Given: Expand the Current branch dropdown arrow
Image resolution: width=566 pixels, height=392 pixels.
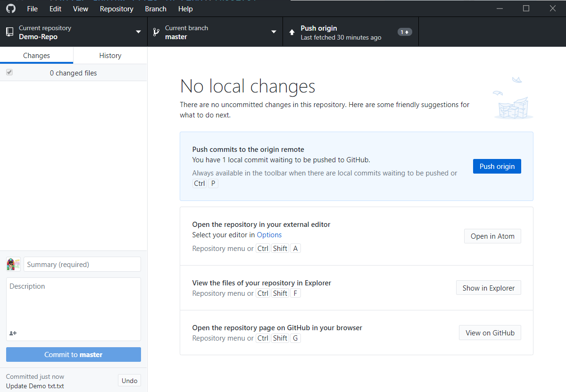Looking at the screenshot, I should tap(274, 32).
